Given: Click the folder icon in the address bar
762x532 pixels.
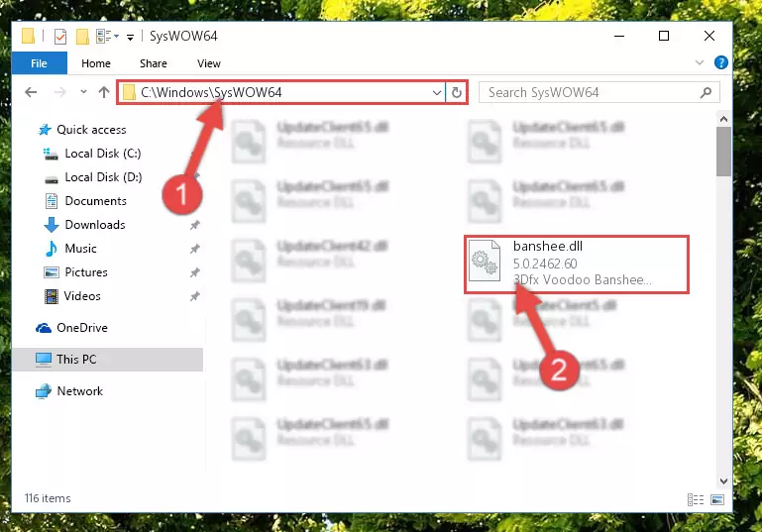Looking at the screenshot, I should [129, 92].
